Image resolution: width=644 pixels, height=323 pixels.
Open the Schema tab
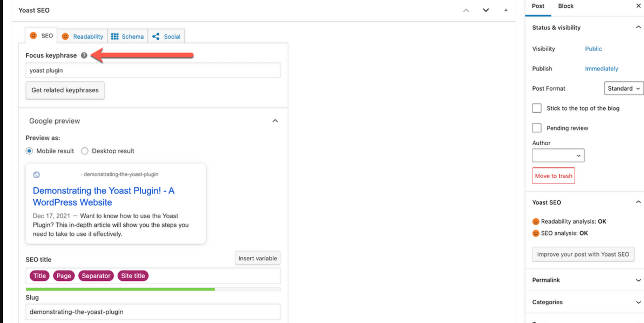pos(127,36)
